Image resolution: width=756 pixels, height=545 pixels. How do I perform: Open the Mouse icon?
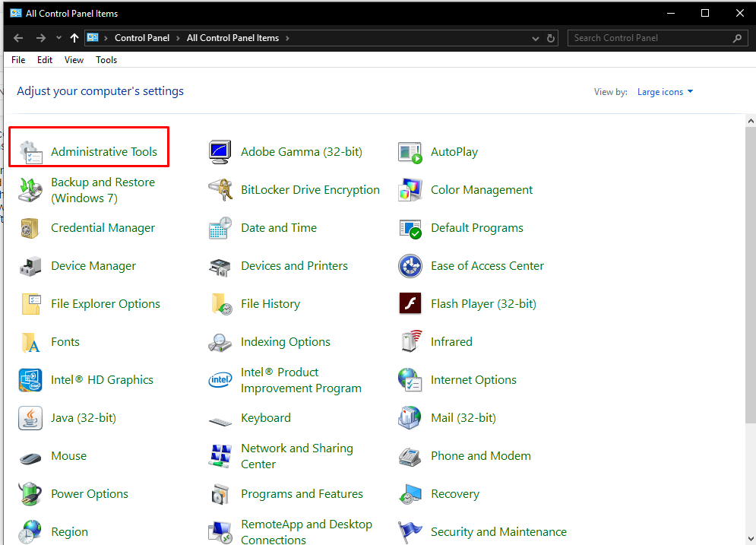coord(30,458)
